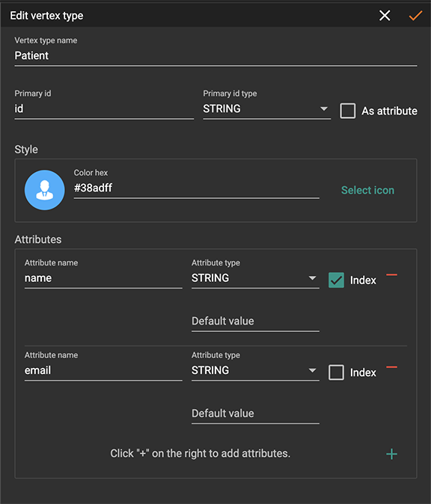
Task: Click Default value field for email attribute
Action: click(255, 414)
